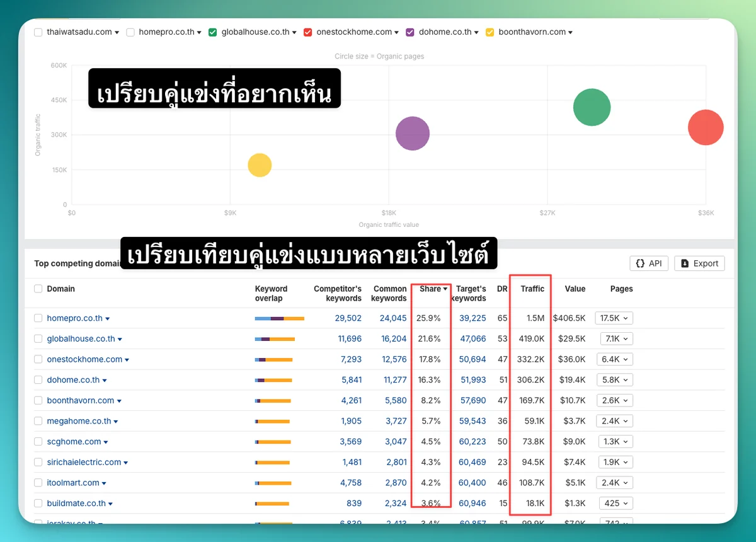The width and height of the screenshot is (756, 542).
Task: Open the onestockhome.com legend dropdown
Action: [396, 33]
